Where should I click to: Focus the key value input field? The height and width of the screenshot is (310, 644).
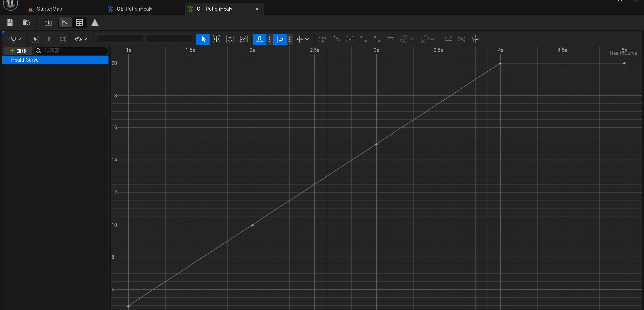pyautogui.click(x=169, y=39)
